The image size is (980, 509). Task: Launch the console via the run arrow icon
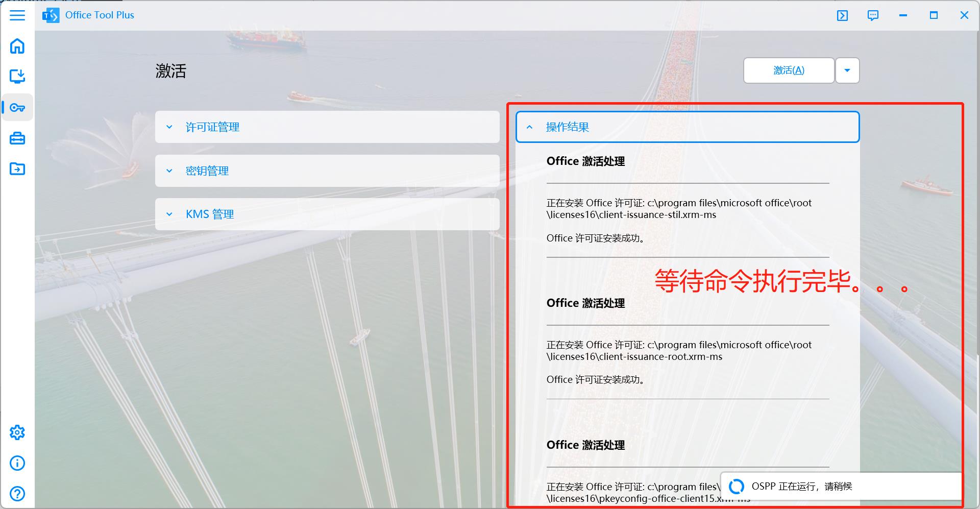842,15
